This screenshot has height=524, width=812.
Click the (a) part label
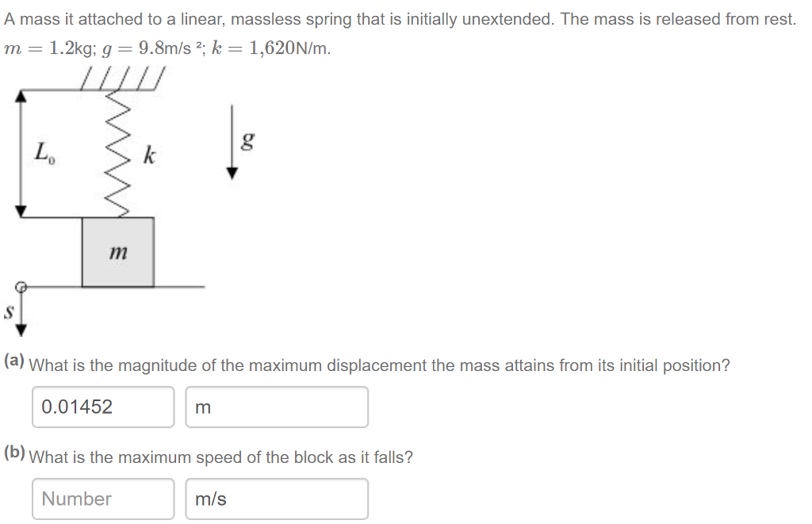tap(13, 362)
